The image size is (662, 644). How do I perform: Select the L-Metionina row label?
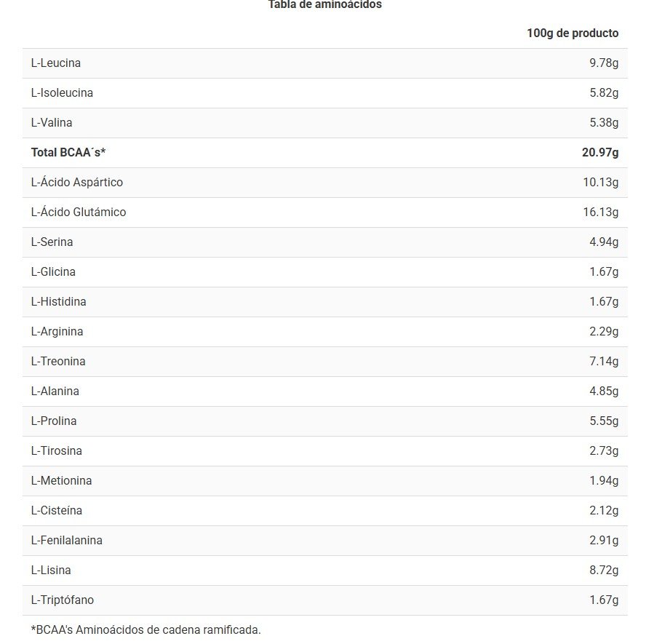[61, 481]
